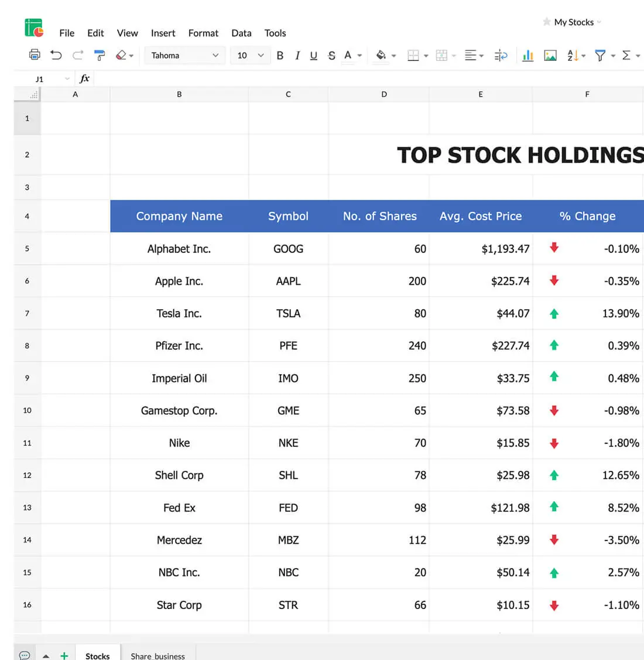The image size is (644, 660).
Task: Open the Tahoma font dropdown
Action: [184, 55]
